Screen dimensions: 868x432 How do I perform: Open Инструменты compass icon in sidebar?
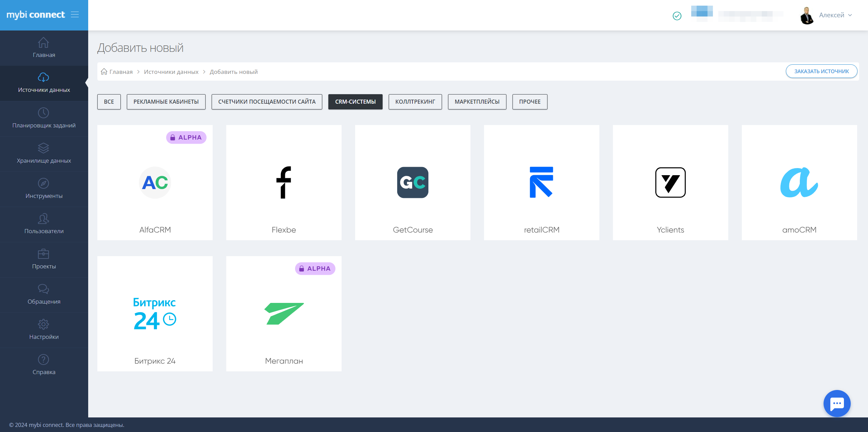(x=43, y=183)
